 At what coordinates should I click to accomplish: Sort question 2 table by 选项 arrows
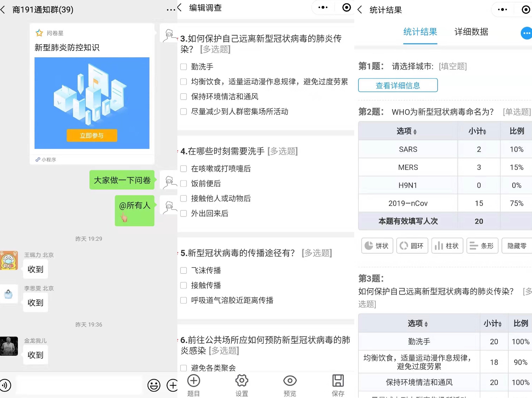(415, 132)
